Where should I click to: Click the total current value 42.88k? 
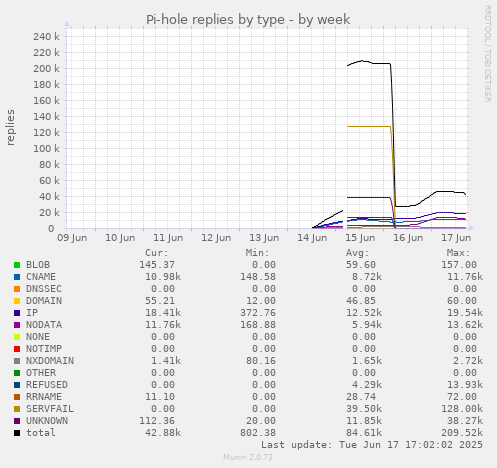point(163,433)
